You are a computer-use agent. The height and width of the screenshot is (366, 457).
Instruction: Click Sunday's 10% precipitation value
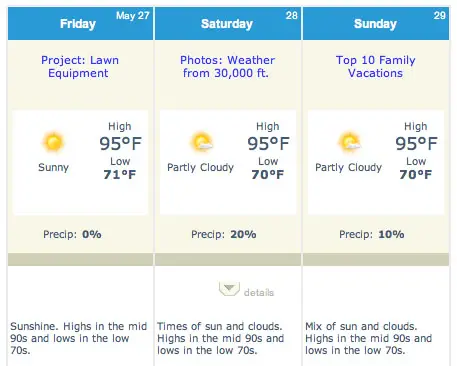[391, 234]
